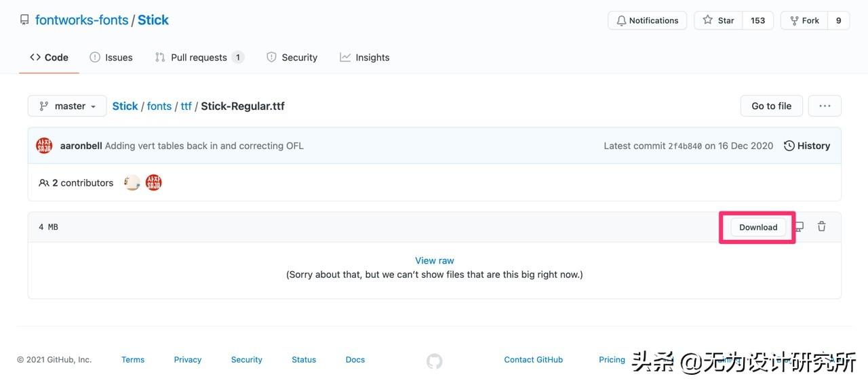Switch to the Issues tab
This screenshot has width=868, height=385.
tap(111, 58)
